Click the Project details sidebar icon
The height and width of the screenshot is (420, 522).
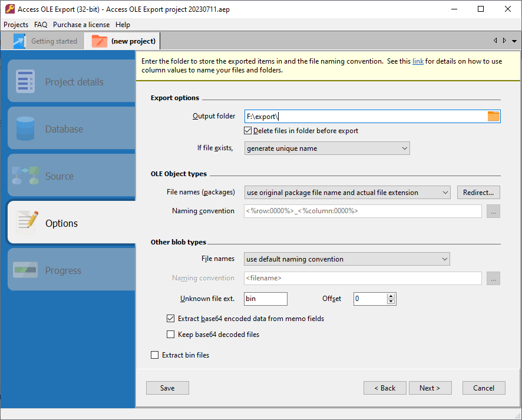click(25, 82)
